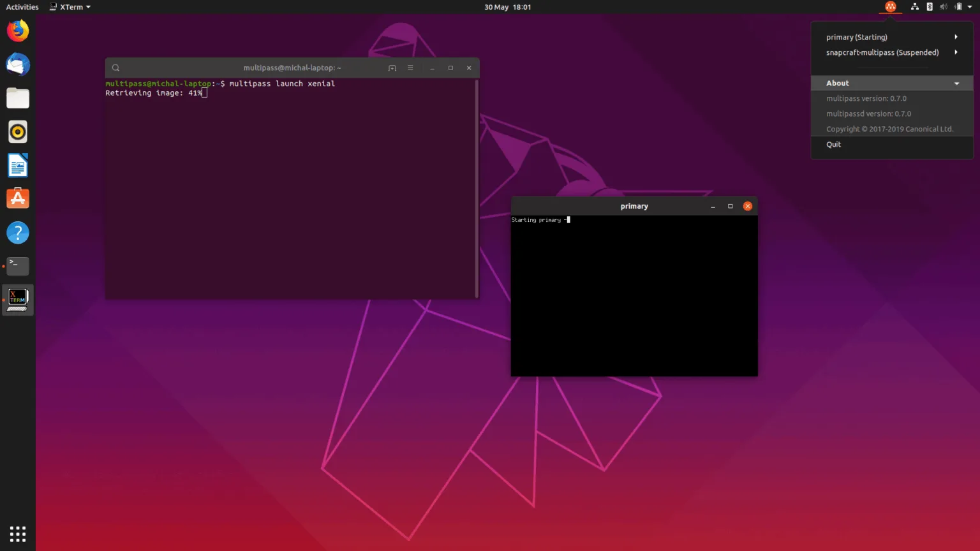The height and width of the screenshot is (551, 980).
Task: Open the Show Applications grid
Action: [17, 533]
